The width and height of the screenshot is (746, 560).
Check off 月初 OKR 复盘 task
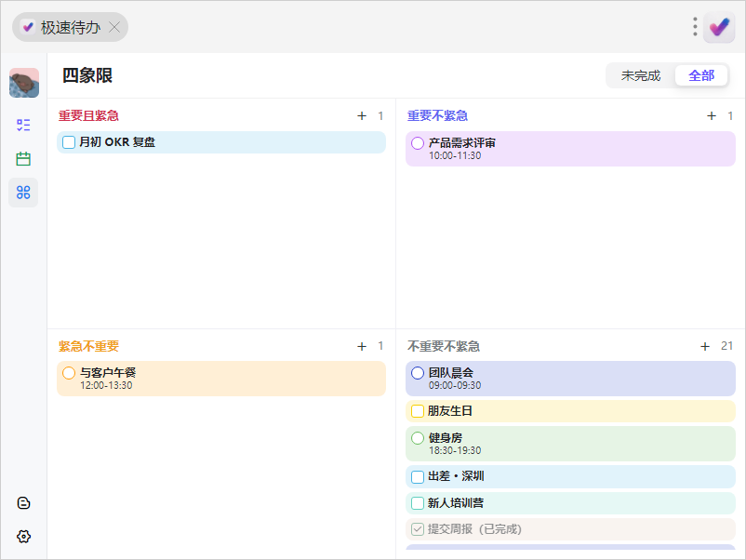tap(69, 142)
